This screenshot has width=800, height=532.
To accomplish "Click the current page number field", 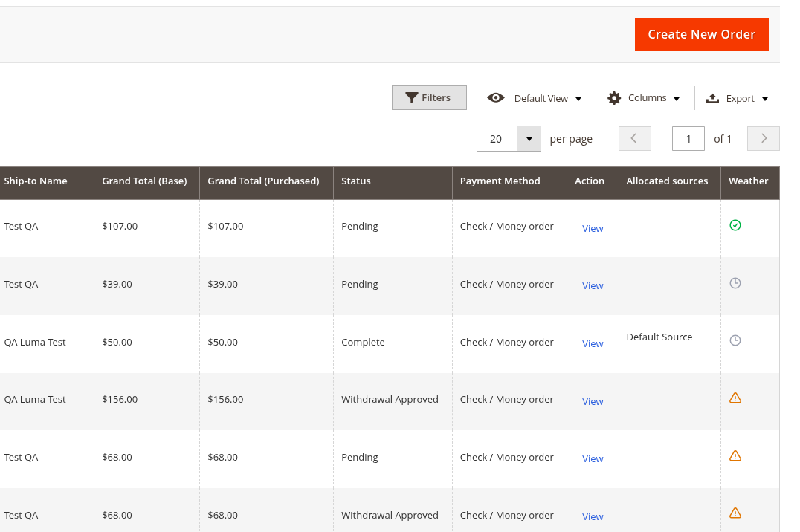I will click(688, 139).
